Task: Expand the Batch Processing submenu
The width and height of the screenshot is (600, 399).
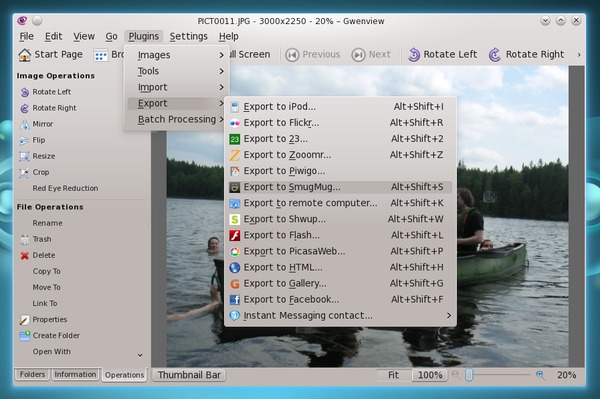Action: 177,119
